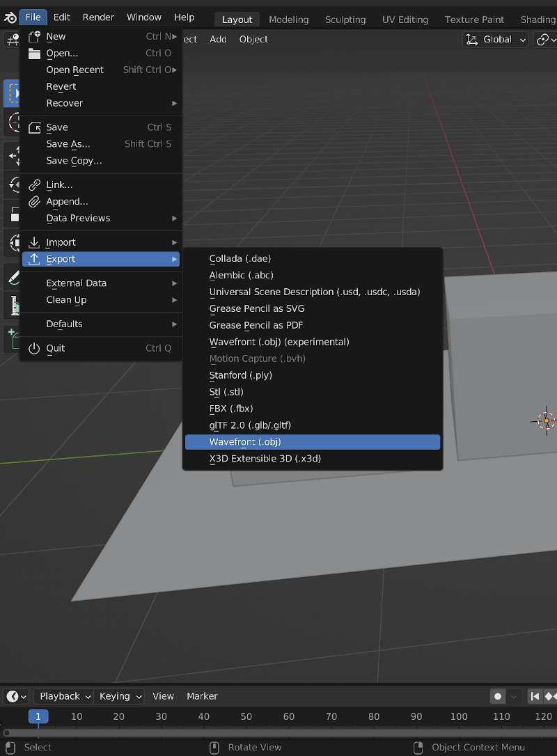Open the Global transform orientation dropdown

497,40
